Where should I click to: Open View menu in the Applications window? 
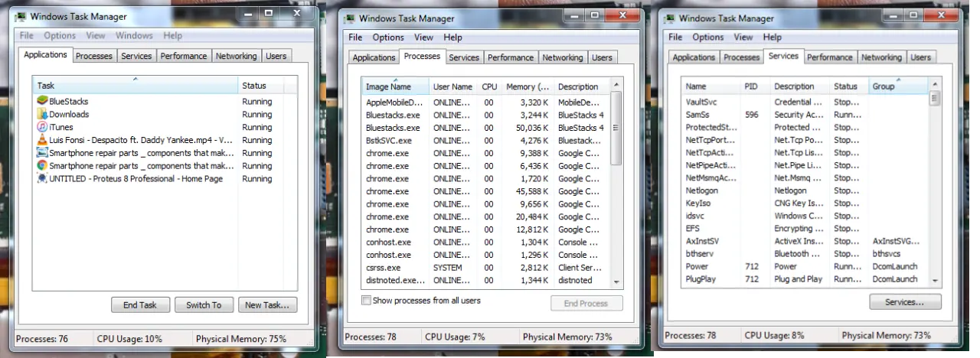(x=96, y=35)
